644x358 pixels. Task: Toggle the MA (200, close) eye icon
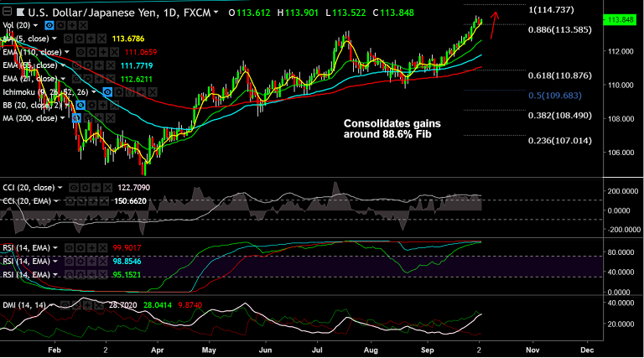click(x=76, y=119)
